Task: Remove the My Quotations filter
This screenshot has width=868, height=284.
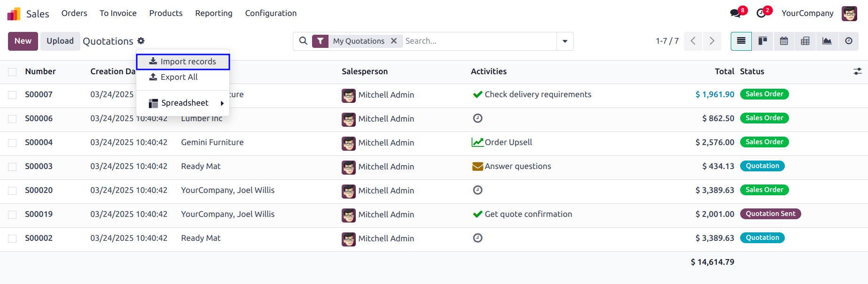Action: (x=394, y=41)
